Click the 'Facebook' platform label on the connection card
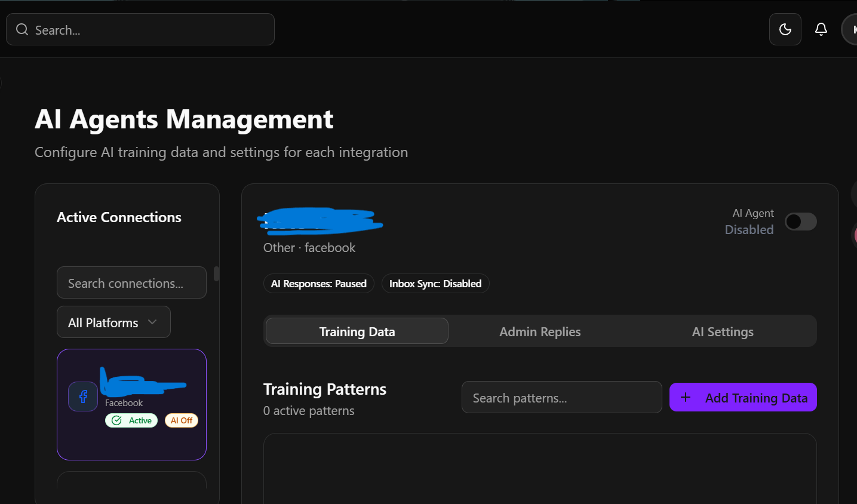The image size is (857, 504). click(124, 403)
